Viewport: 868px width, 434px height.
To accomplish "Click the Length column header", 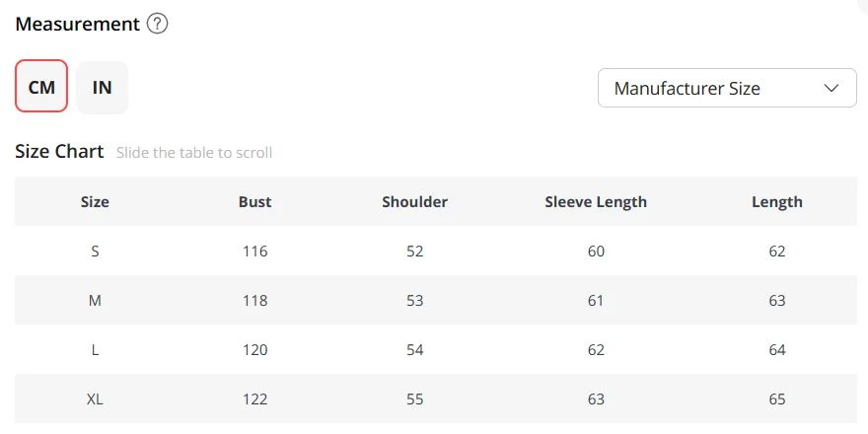I will 777,202.
